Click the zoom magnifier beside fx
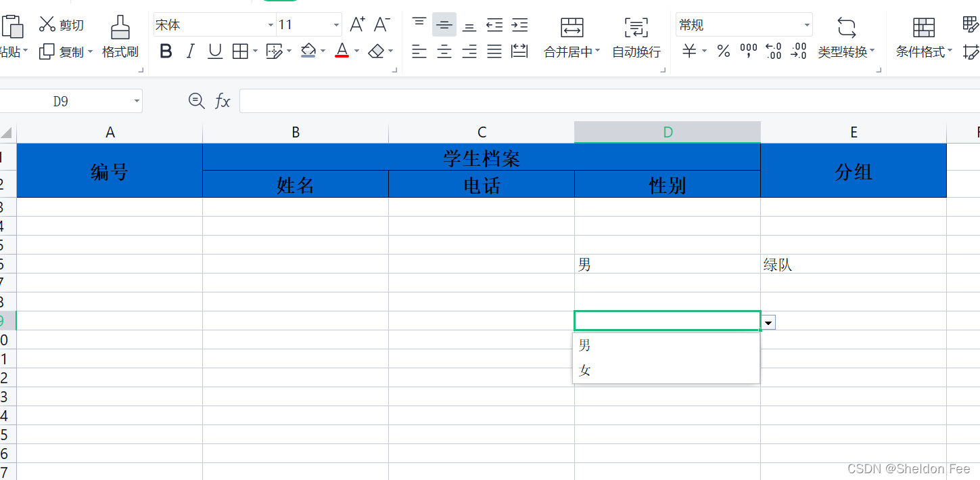Screen dimensions: 980x480 tap(196, 102)
